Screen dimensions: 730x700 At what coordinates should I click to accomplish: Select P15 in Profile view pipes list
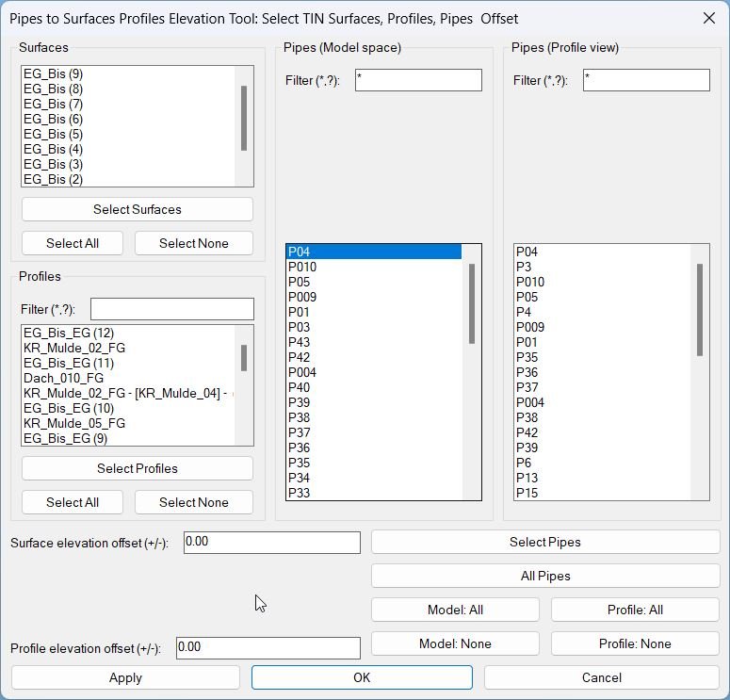(603, 493)
